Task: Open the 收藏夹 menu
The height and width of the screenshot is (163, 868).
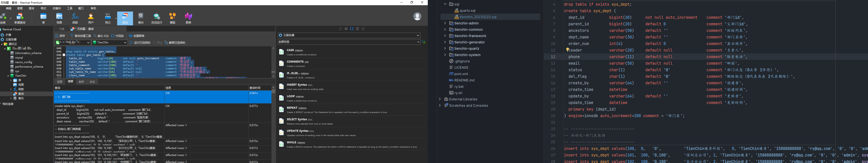Action: point(57,8)
